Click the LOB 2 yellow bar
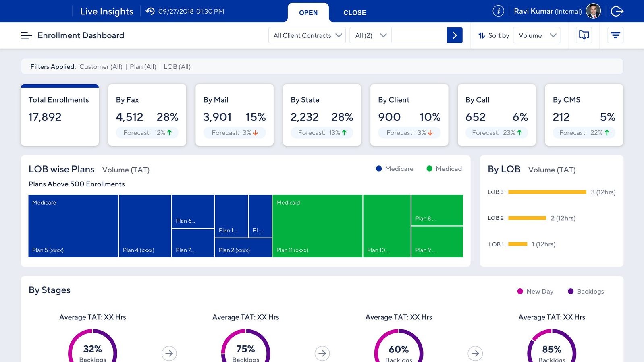644x362 pixels. [x=527, y=218]
